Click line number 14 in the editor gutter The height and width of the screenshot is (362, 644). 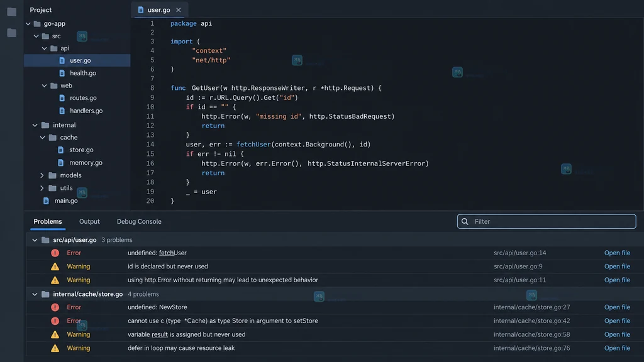pos(150,145)
